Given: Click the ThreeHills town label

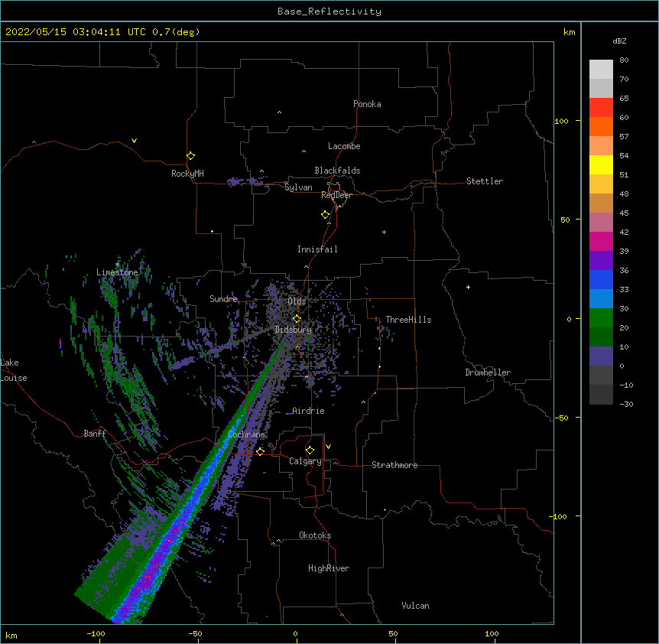Looking at the screenshot, I should [x=408, y=320].
